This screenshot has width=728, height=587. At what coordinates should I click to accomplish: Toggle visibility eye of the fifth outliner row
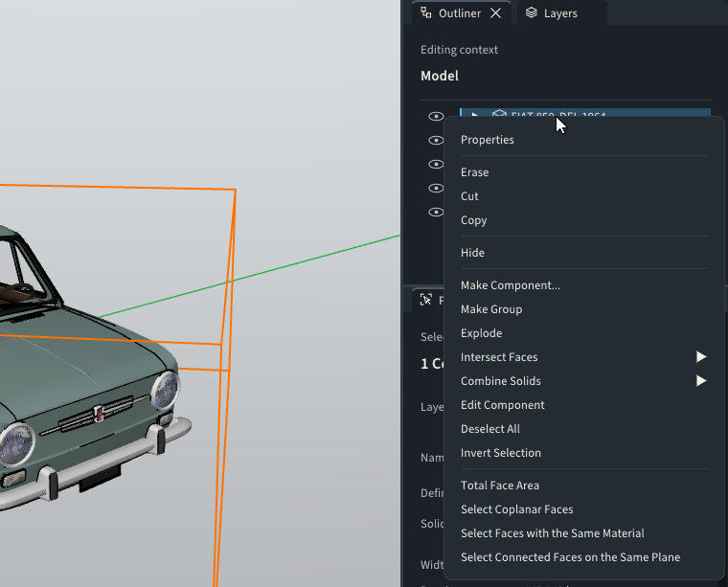pyautogui.click(x=436, y=212)
